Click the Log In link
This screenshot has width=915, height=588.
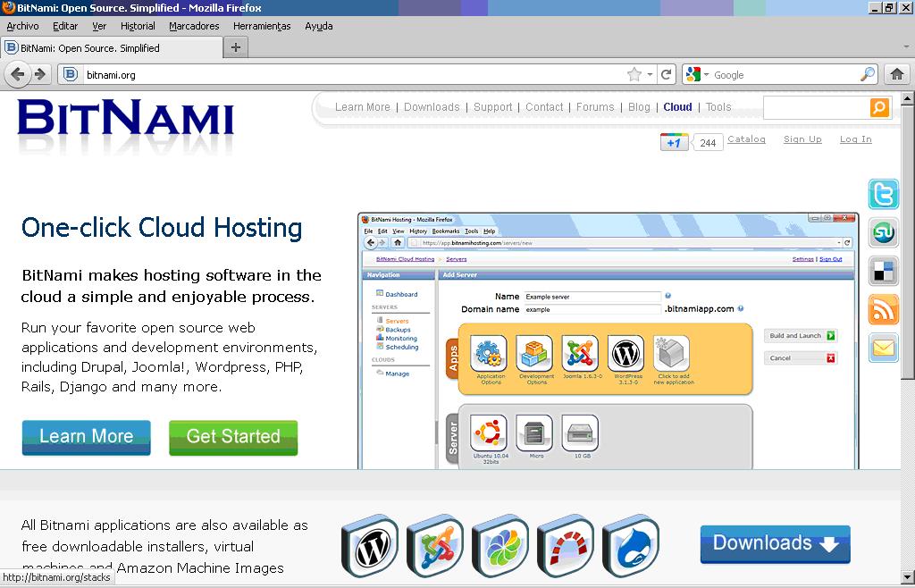coord(855,139)
